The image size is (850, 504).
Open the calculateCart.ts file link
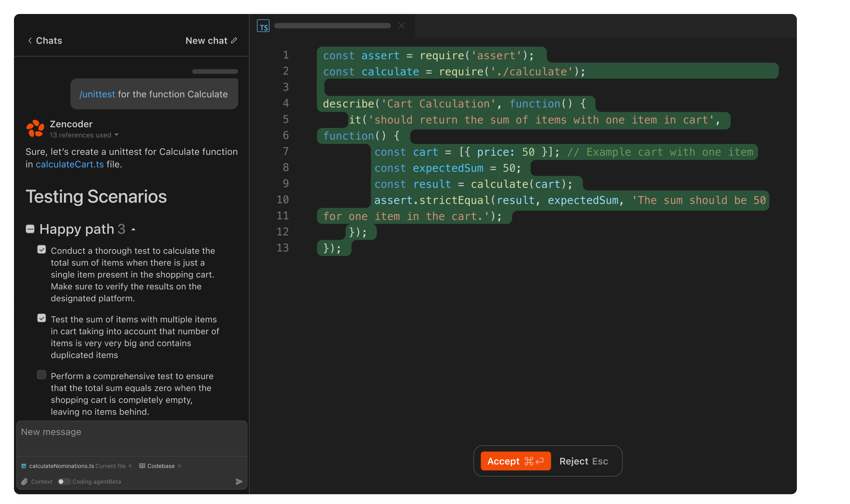(70, 164)
